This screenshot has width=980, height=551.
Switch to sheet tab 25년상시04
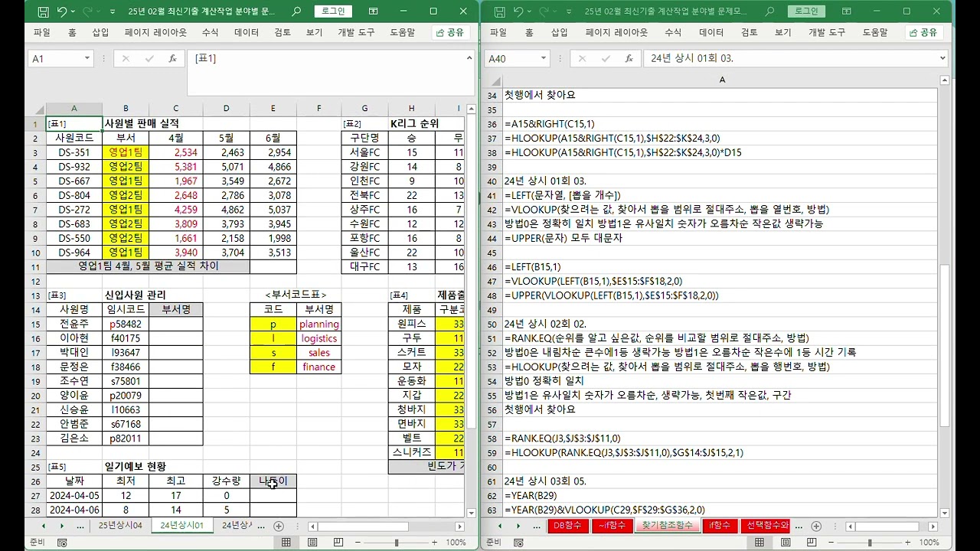point(120,526)
